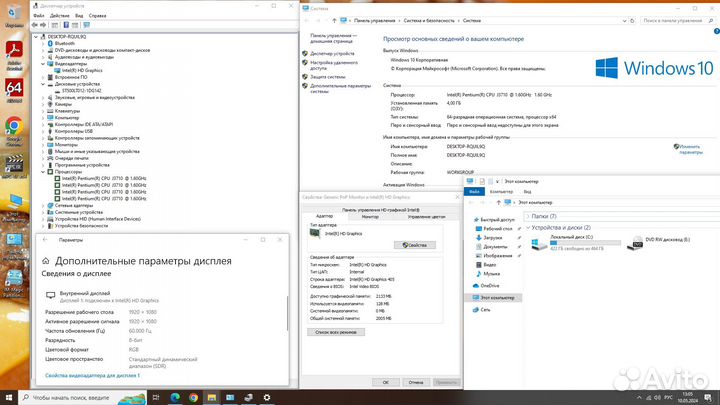Click the Список всех режимов button
Viewport: 720px width, 405px height.
[336, 332]
